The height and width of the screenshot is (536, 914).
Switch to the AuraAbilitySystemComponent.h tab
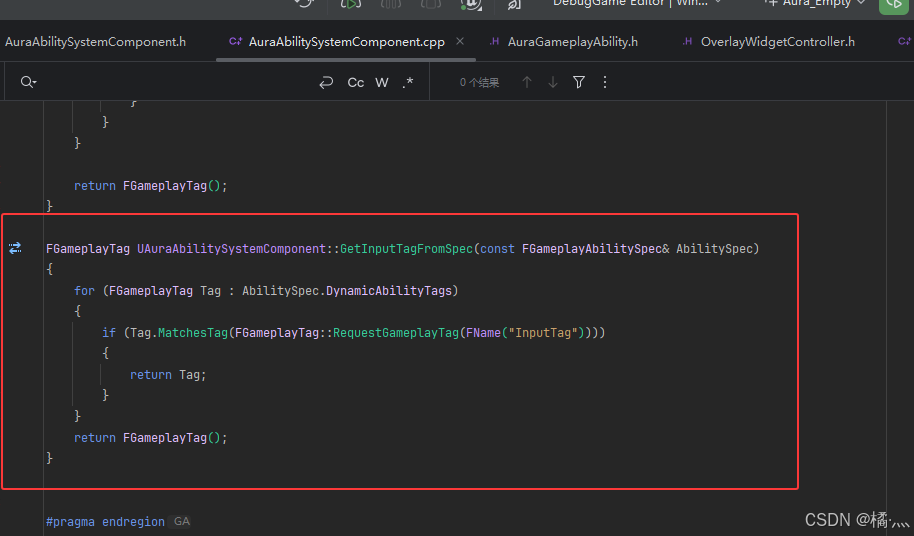pyautogui.click(x=96, y=42)
